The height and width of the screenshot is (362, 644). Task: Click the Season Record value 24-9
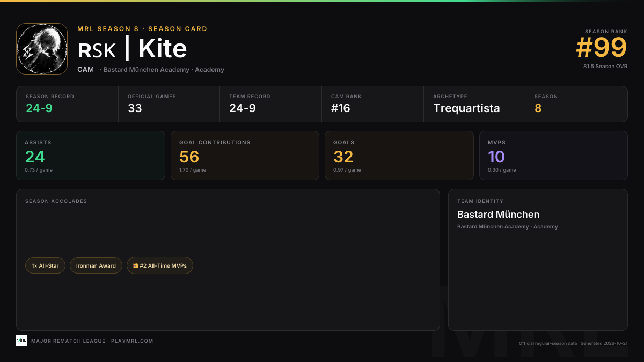pyautogui.click(x=39, y=108)
